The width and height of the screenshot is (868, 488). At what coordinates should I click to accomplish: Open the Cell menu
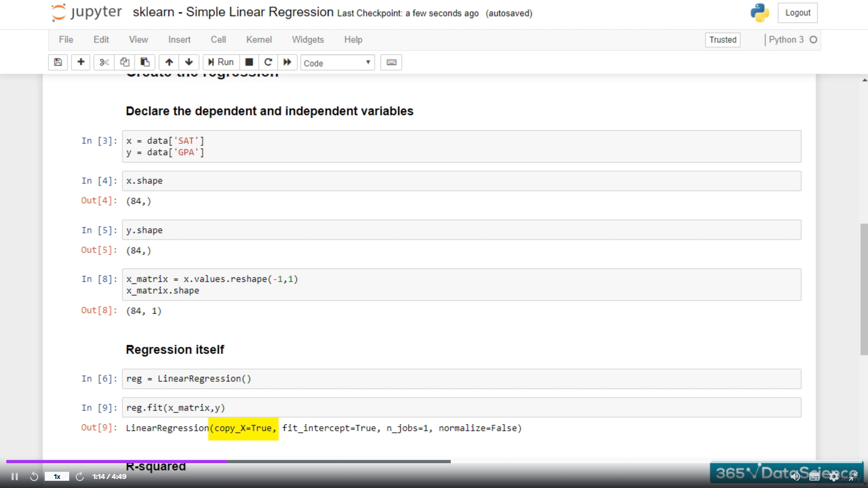[x=218, y=40]
